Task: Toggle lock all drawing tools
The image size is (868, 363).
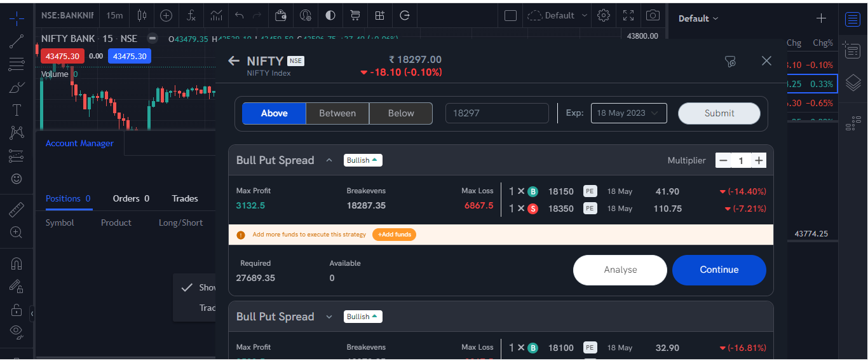Action: click(17, 310)
